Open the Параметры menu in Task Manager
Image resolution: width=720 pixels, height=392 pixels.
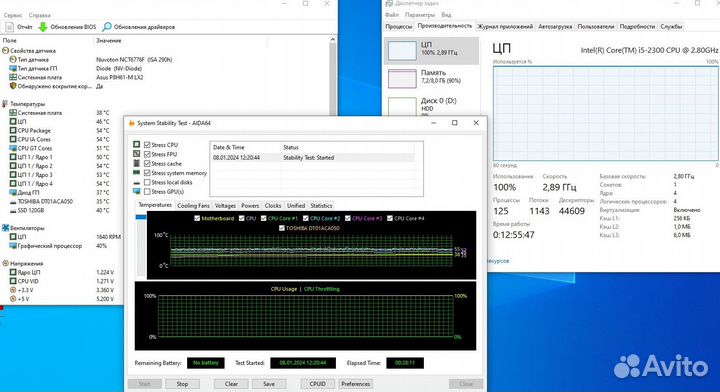point(420,15)
